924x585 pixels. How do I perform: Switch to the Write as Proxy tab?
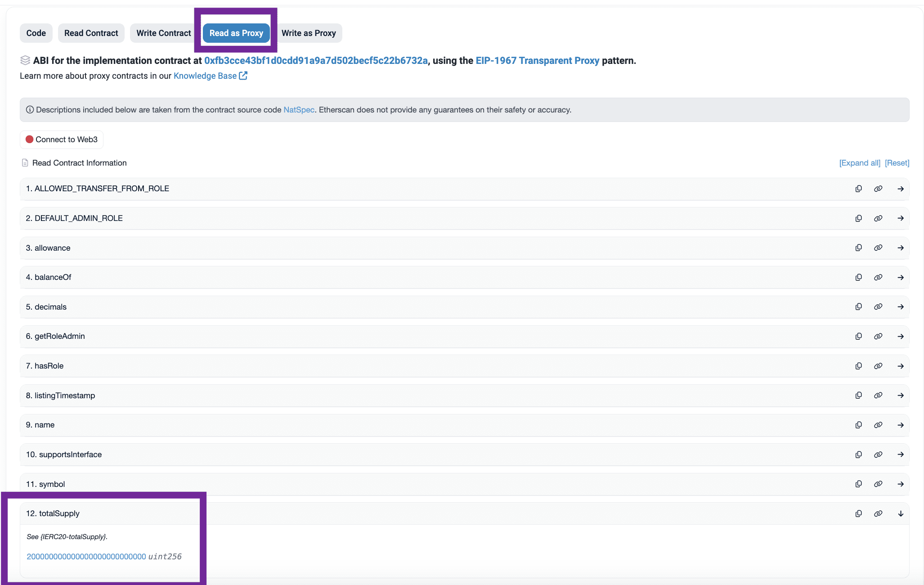309,33
